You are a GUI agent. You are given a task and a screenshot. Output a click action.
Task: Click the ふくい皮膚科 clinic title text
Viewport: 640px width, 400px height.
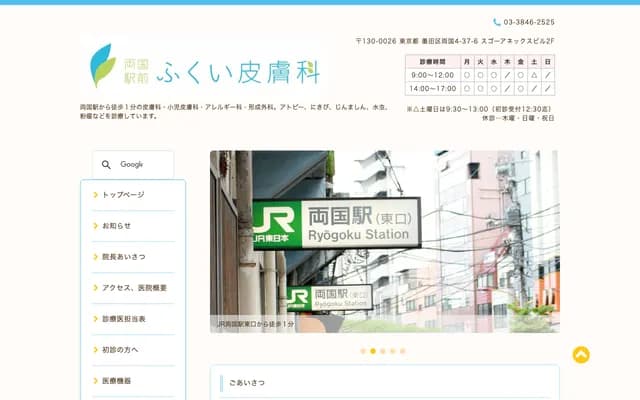pos(238,68)
